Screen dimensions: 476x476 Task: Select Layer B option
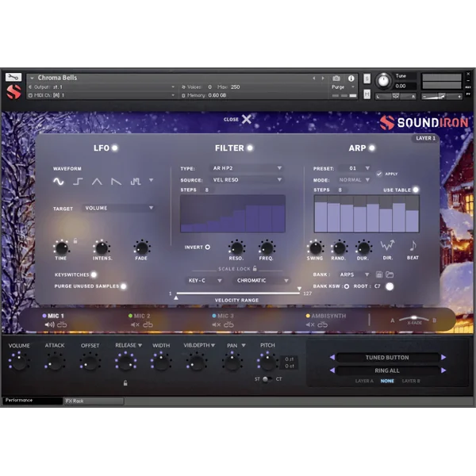tap(411, 381)
